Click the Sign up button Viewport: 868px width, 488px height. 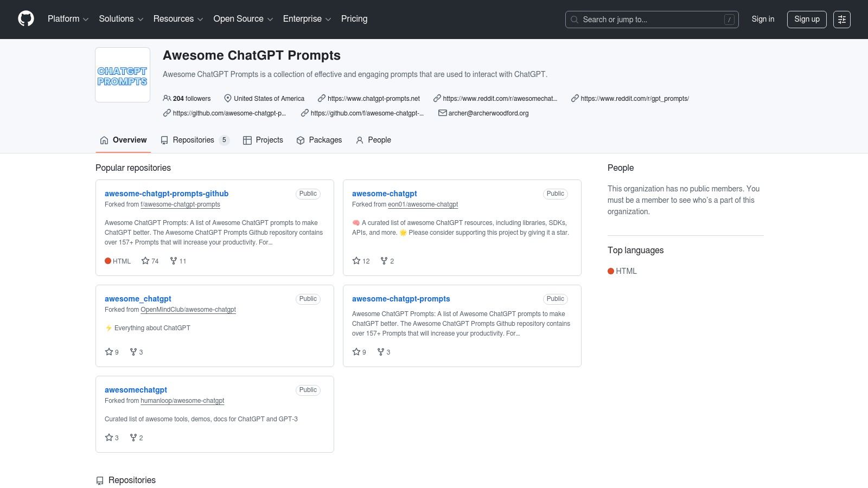[807, 19]
